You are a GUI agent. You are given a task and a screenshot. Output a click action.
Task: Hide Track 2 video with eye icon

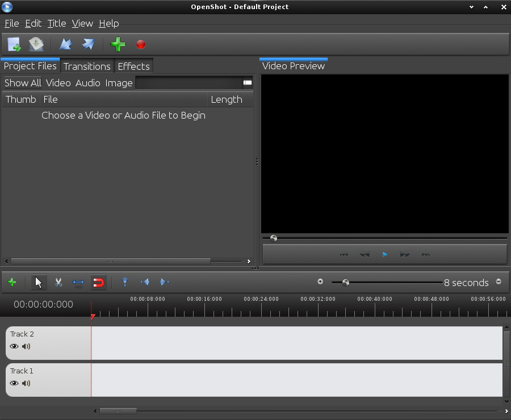14,346
